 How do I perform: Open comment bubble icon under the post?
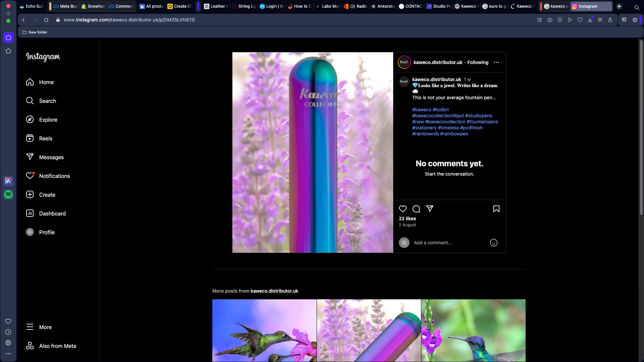pyautogui.click(x=416, y=209)
